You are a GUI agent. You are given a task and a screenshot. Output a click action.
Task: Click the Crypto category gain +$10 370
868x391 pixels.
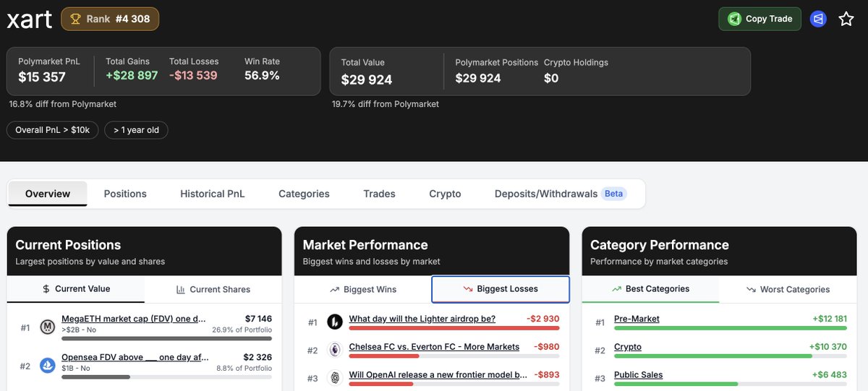pos(829,347)
